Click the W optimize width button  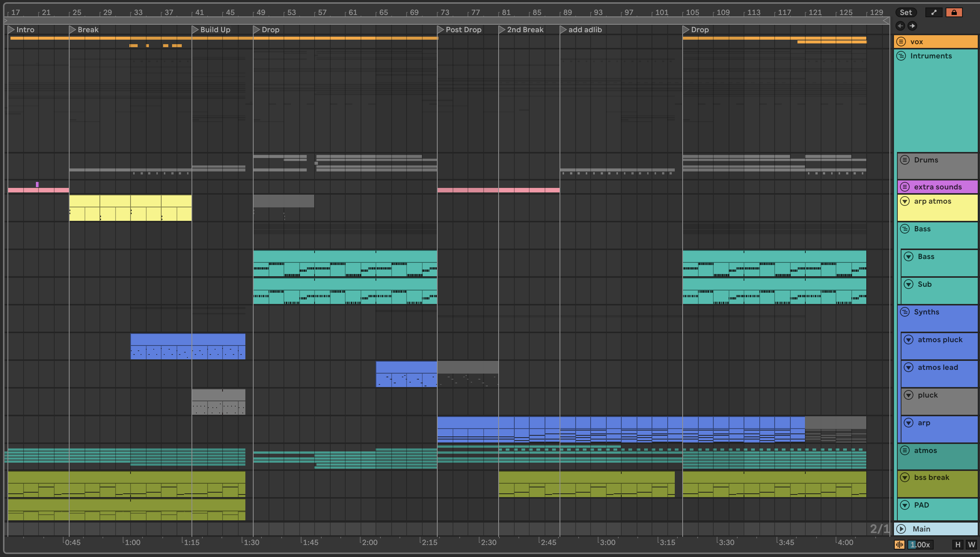click(x=971, y=544)
